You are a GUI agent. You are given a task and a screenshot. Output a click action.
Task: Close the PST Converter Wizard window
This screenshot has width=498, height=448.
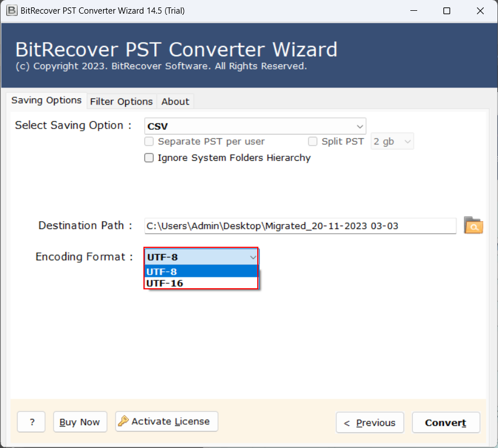point(480,11)
